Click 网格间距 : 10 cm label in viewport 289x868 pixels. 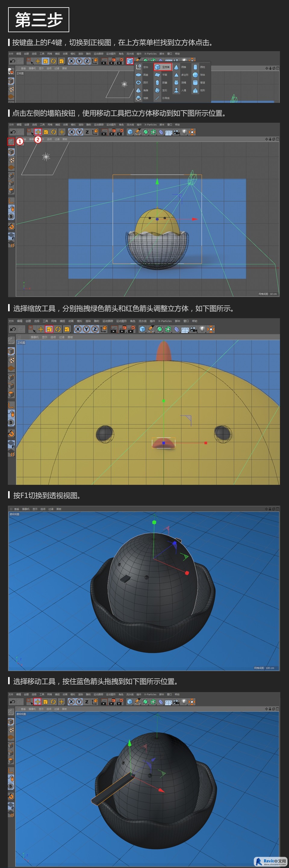(x=267, y=294)
